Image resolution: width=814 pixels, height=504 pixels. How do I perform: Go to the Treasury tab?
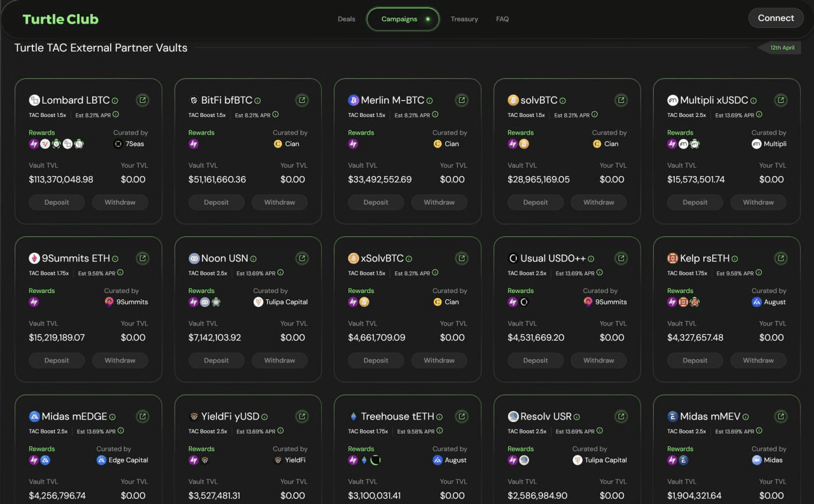tap(464, 19)
